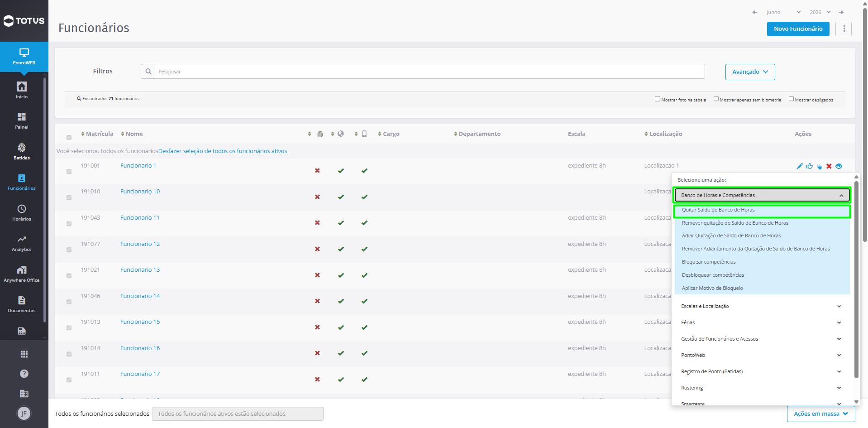Image resolution: width=868 pixels, height=428 pixels.
Task: Click the edit pencil for Funcionario 1
Action: coord(800,166)
